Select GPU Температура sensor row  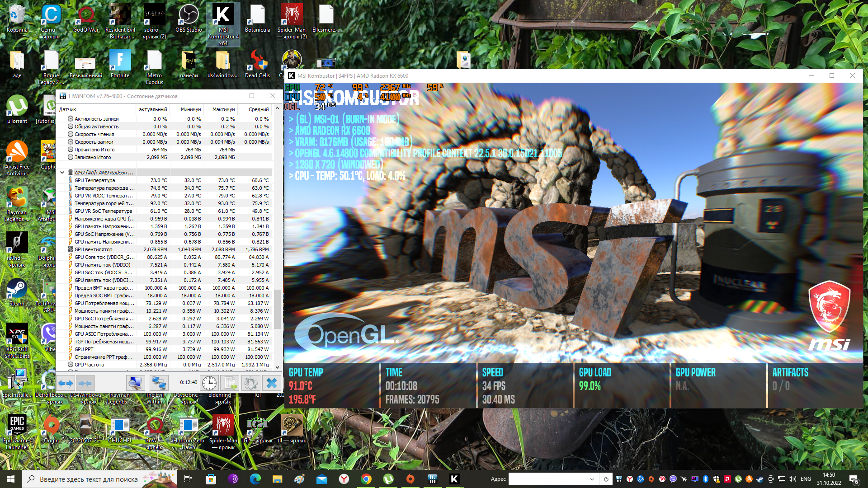[165, 180]
